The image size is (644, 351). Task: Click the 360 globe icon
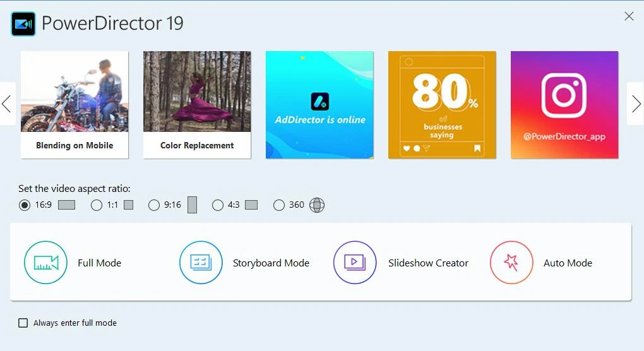(317, 205)
